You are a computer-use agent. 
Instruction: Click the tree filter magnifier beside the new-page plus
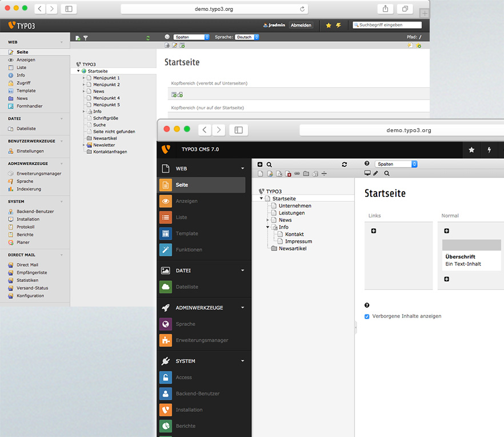269,164
